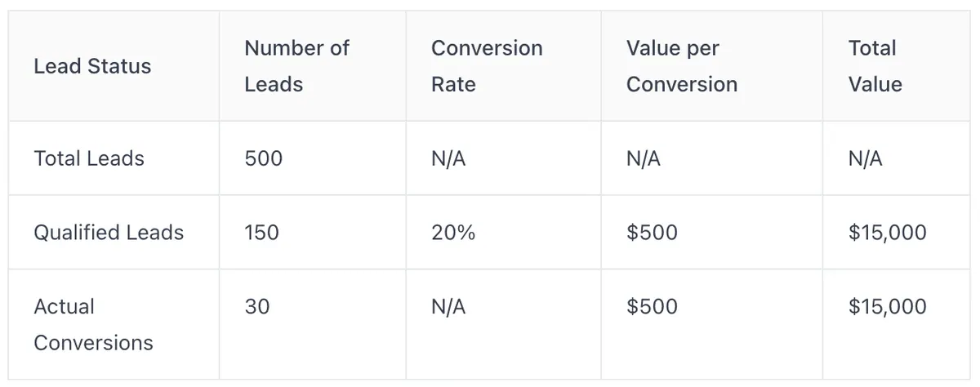Select the 20% conversion rate cell
Image resolution: width=980 pixels, height=387 pixels.
point(453,233)
